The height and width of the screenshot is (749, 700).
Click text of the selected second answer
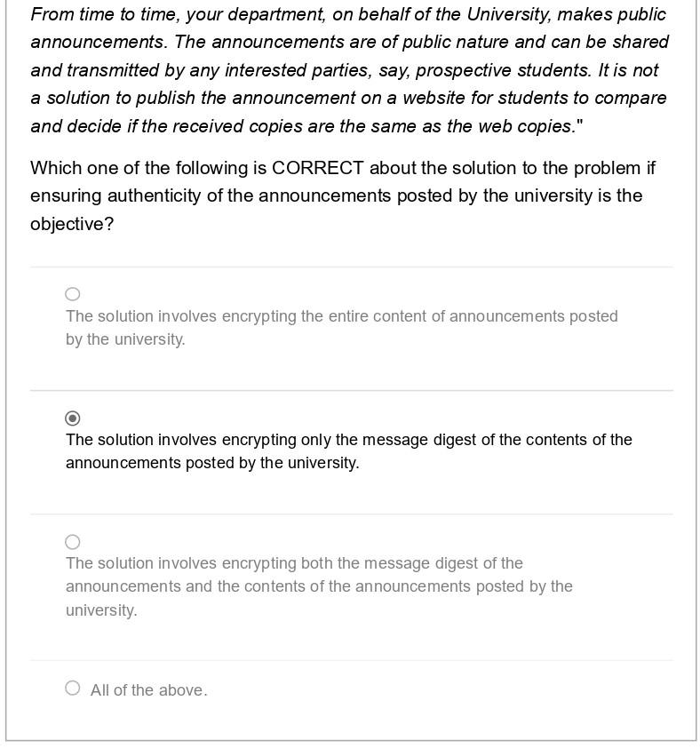click(347, 451)
